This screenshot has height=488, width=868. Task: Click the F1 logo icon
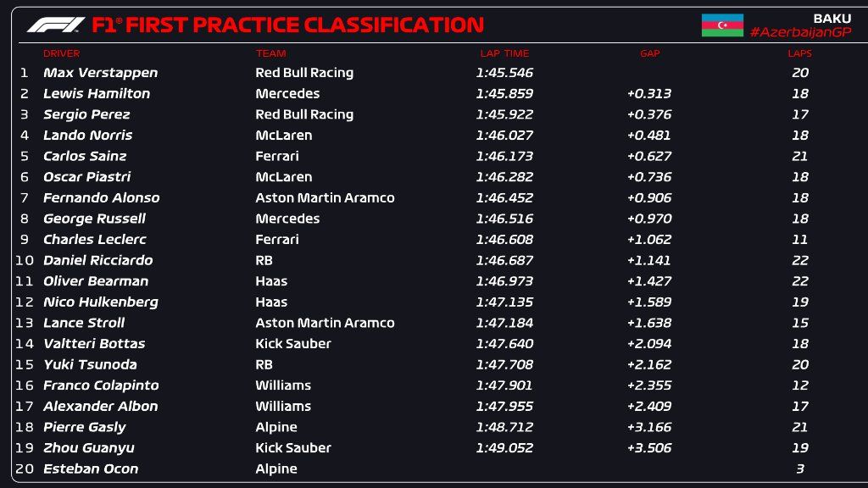tap(56, 25)
